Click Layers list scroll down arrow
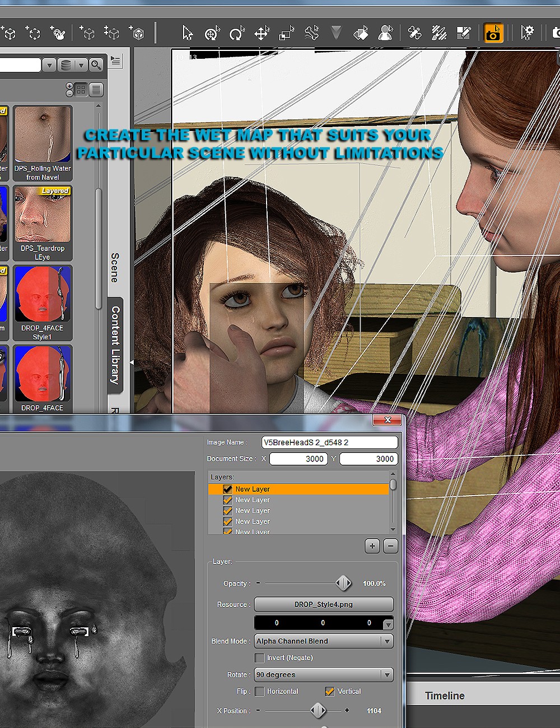Image resolution: width=560 pixels, height=728 pixels. (x=393, y=529)
